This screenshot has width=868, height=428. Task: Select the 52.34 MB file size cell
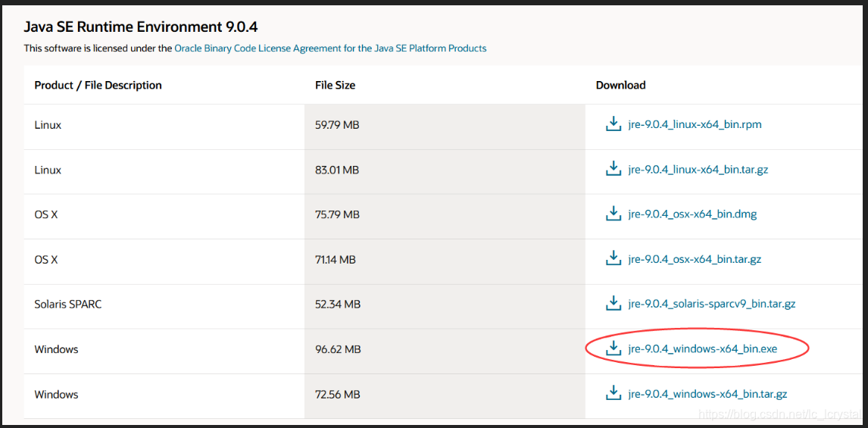point(445,305)
